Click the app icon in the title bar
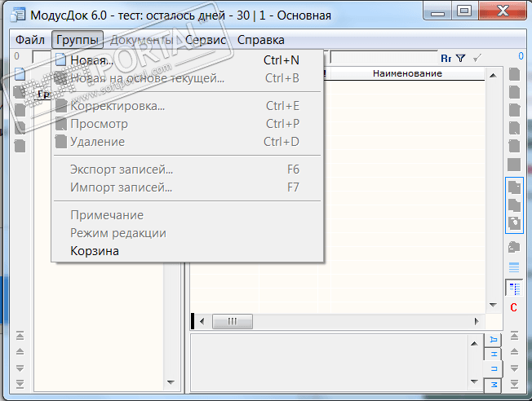The width and height of the screenshot is (532, 401). click(x=18, y=15)
